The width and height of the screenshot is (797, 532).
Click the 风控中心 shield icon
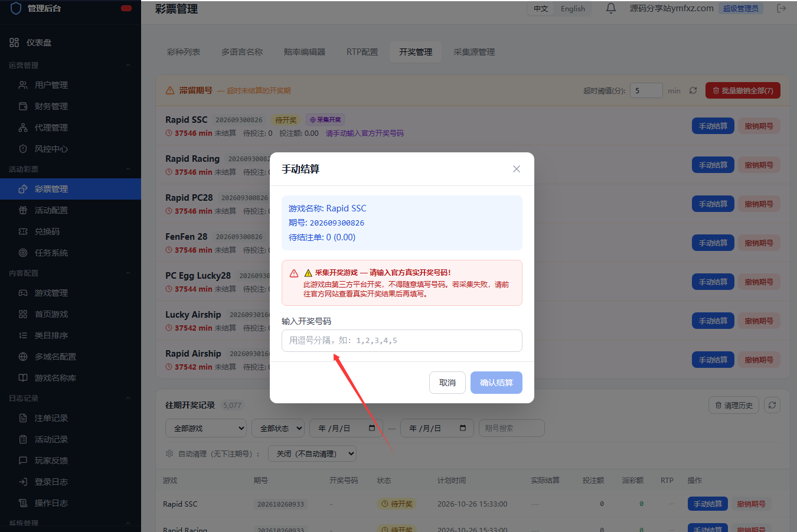click(x=23, y=149)
